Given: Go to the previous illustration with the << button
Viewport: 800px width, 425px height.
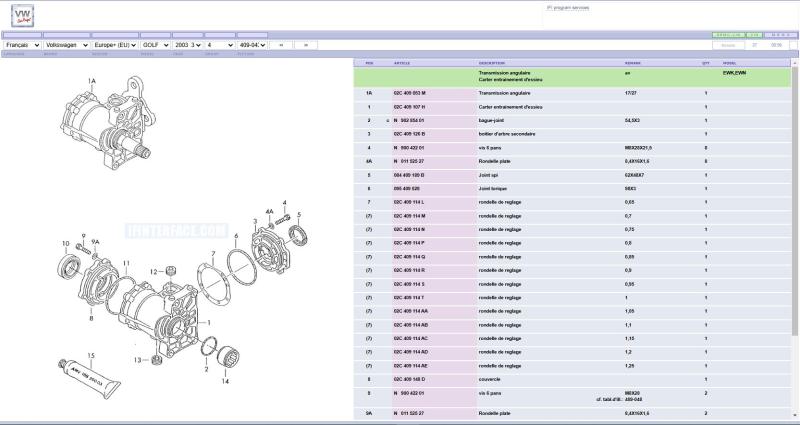Looking at the screenshot, I should click(x=281, y=45).
